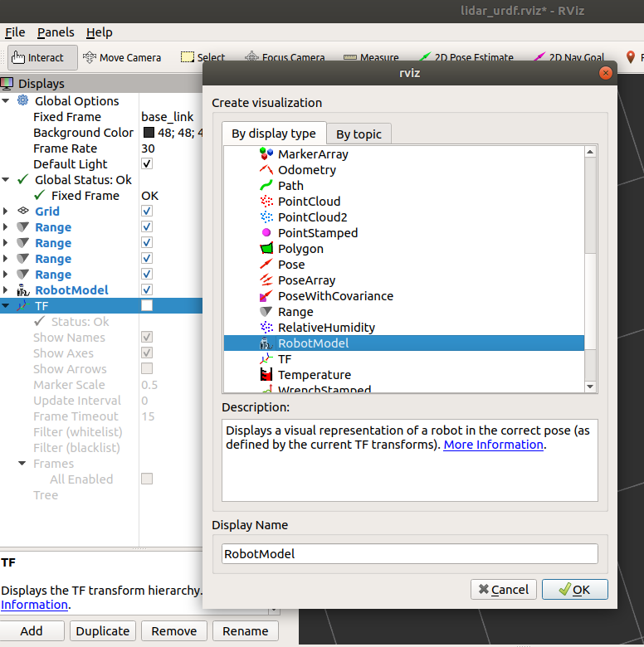
Task: Toggle the second Range display checkbox
Action: point(147,242)
